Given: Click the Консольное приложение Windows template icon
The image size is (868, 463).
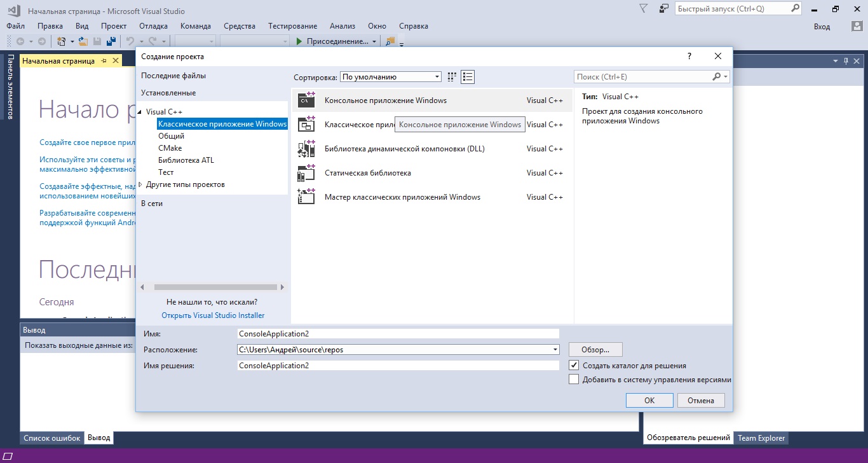Looking at the screenshot, I should point(306,100).
